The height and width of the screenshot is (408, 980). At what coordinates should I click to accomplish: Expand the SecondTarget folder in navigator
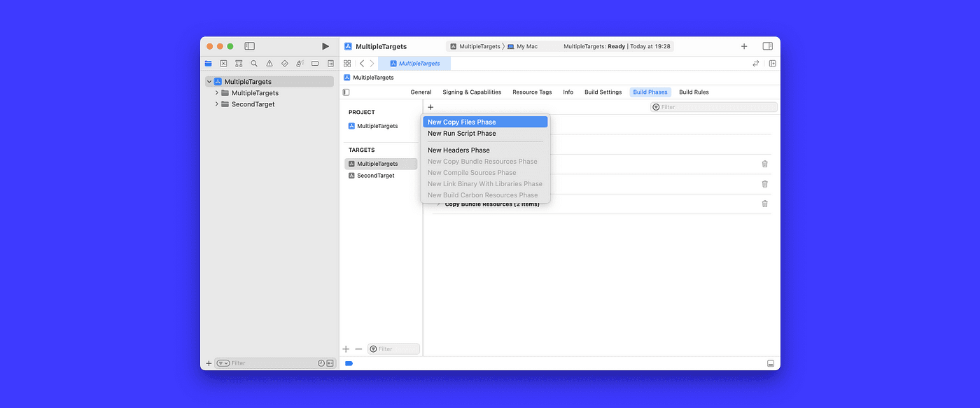click(x=216, y=104)
